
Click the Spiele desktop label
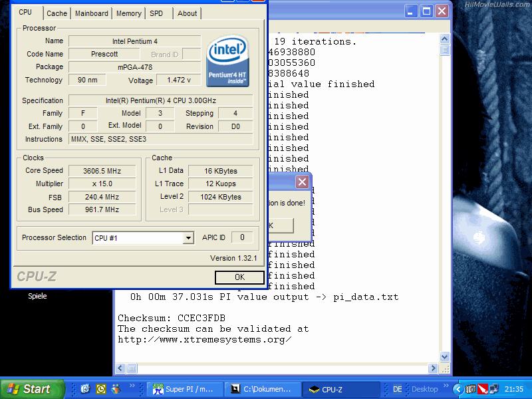coord(37,296)
